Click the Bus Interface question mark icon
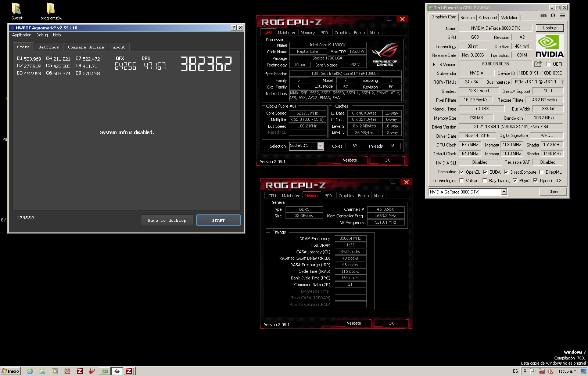 (562, 82)
